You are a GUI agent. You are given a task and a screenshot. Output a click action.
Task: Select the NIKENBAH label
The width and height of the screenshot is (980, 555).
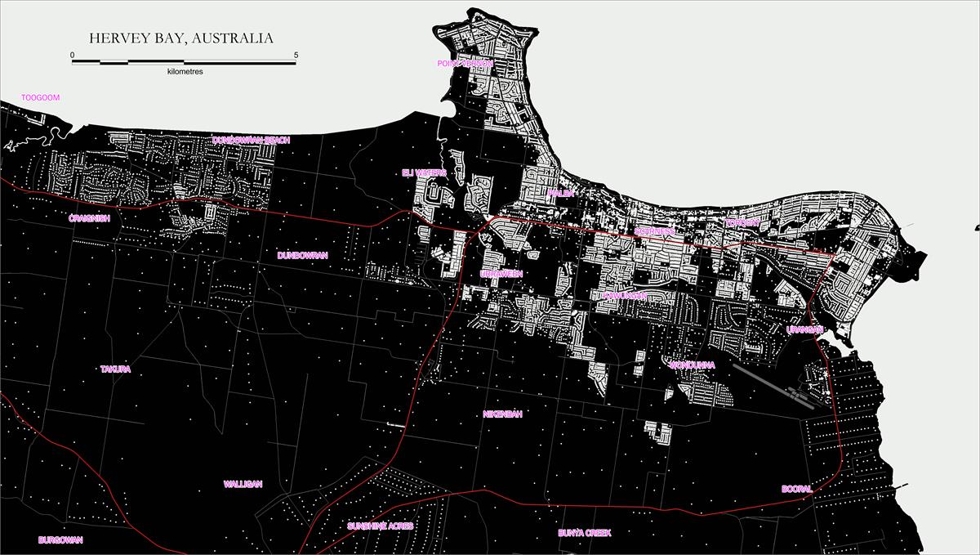pyautogui.click(x=502, y=414)
